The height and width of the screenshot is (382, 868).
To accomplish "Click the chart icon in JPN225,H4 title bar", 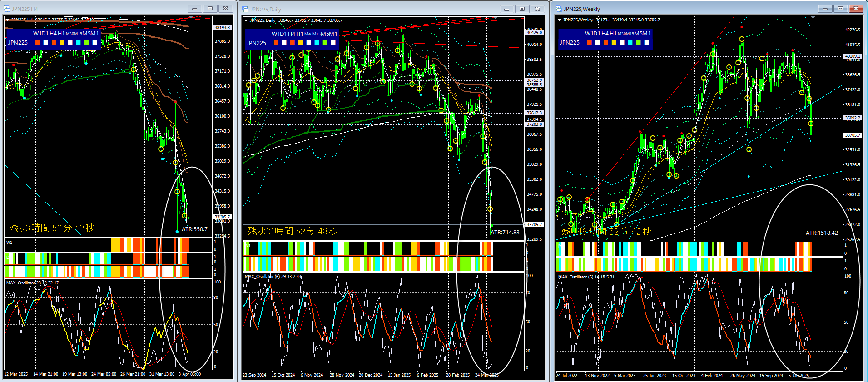I will (x=7, y=9).
